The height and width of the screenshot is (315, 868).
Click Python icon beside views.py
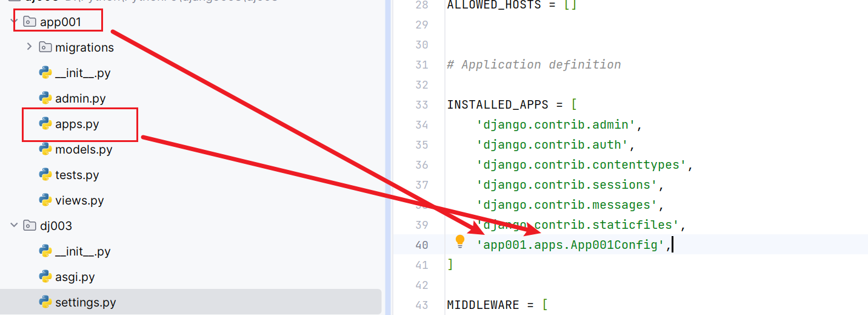click(x=45, y=200)
